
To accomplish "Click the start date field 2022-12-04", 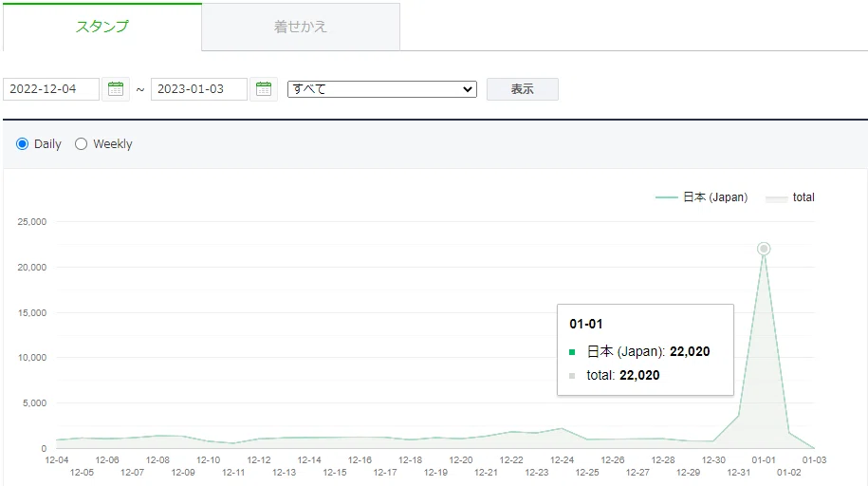I will coord(51,89).
